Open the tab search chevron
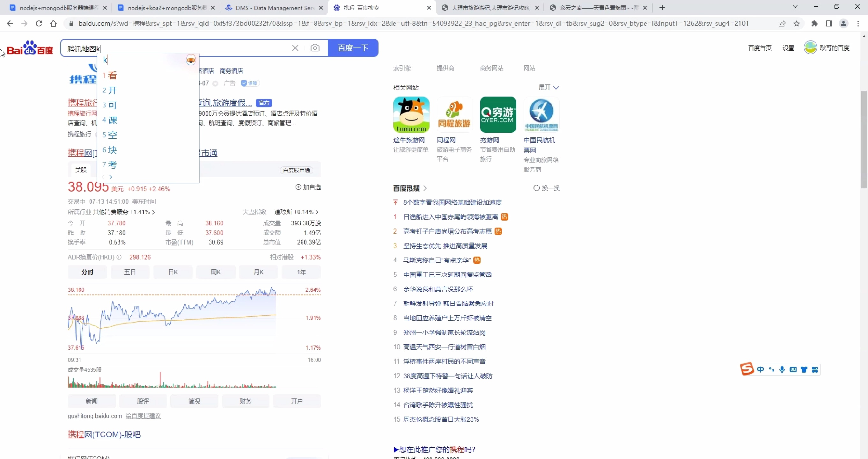The width and height of the screenshot is (868, 459). point(795,6)
